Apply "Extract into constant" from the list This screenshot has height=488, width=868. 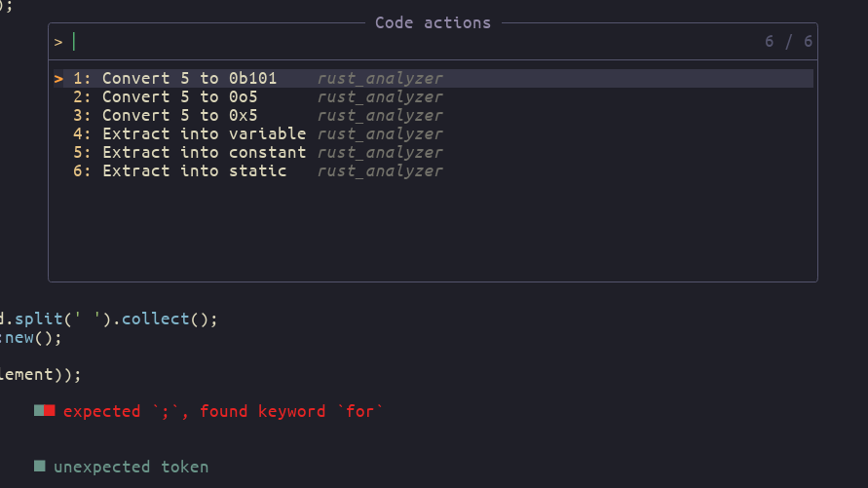pyautogui.click(x=204, y=152)
